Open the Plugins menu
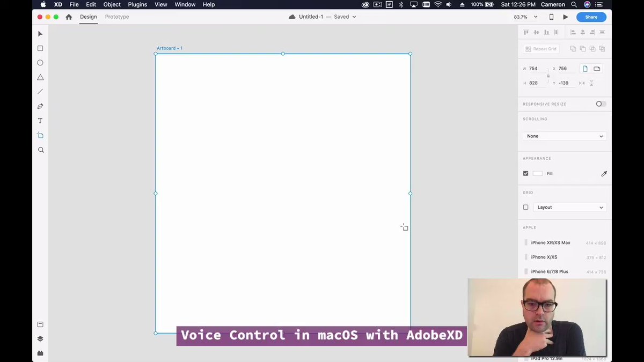 (137, 4)
